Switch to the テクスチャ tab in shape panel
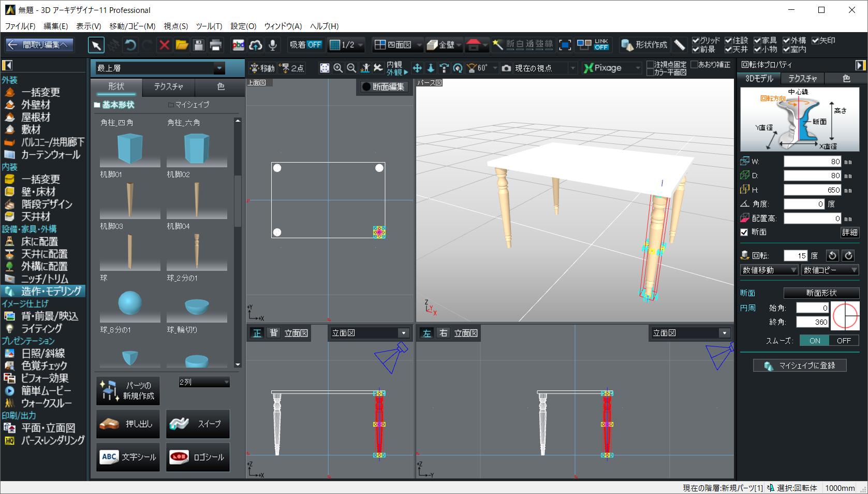Image resolution: width=868 pixels, height=494 pixels. 168,86
